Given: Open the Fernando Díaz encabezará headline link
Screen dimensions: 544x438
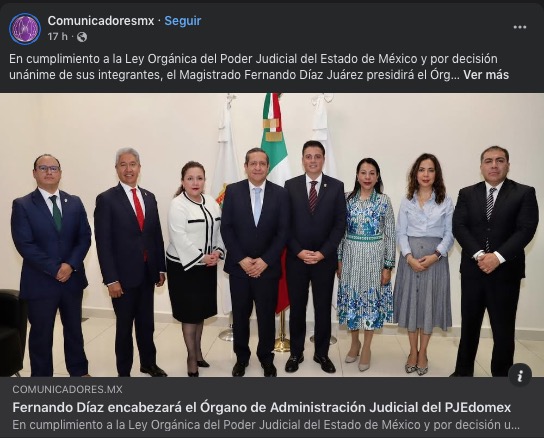Looking at the screenshot, I should [x=262, y=407].
